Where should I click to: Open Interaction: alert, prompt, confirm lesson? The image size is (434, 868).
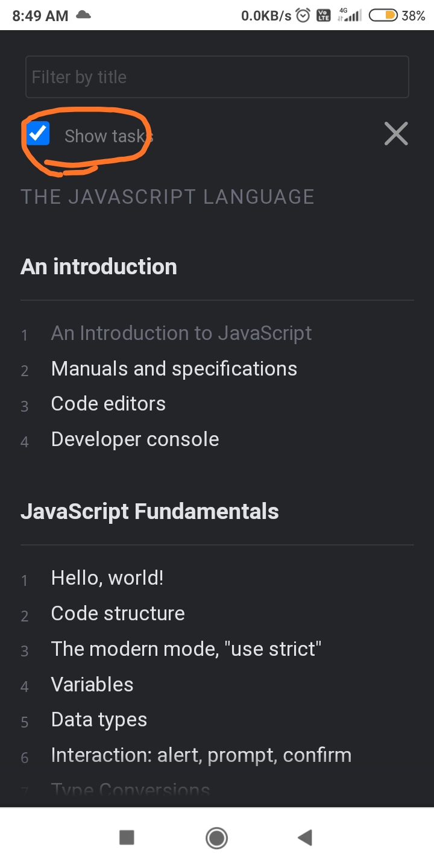click(201, 755)
